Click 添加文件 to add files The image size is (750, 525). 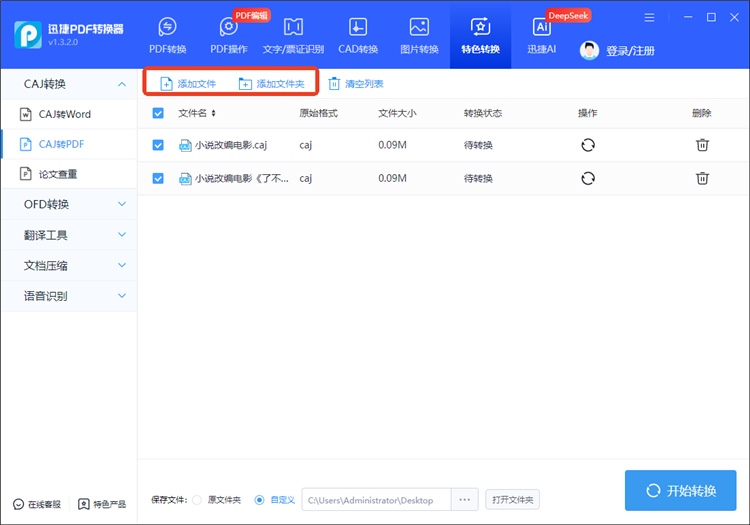[x=188, y=84]
